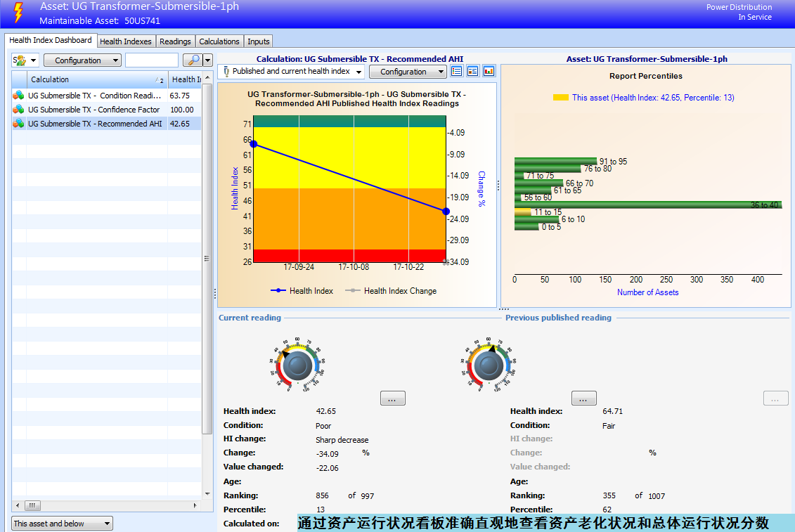The image size is (795, 532).
Task: Click the bar chart view icon
Action: pyautogui.click(x=489, y=72)
